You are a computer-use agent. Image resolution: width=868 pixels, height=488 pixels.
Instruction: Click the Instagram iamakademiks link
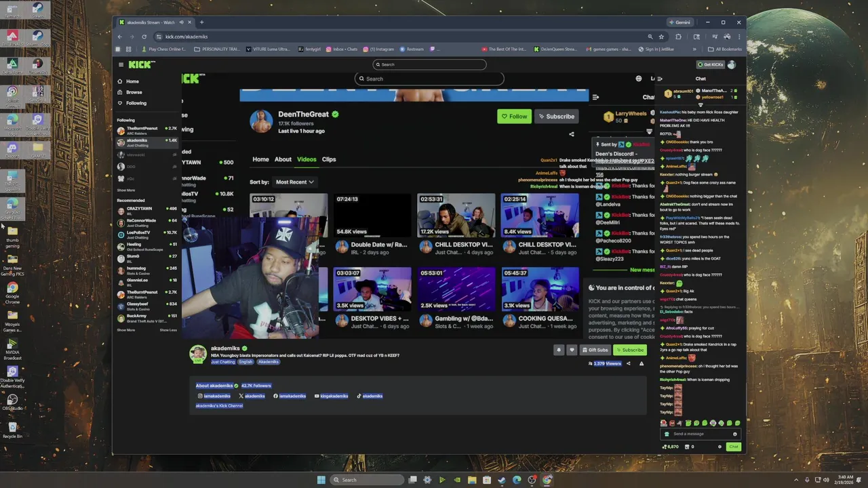pos(214,396)
